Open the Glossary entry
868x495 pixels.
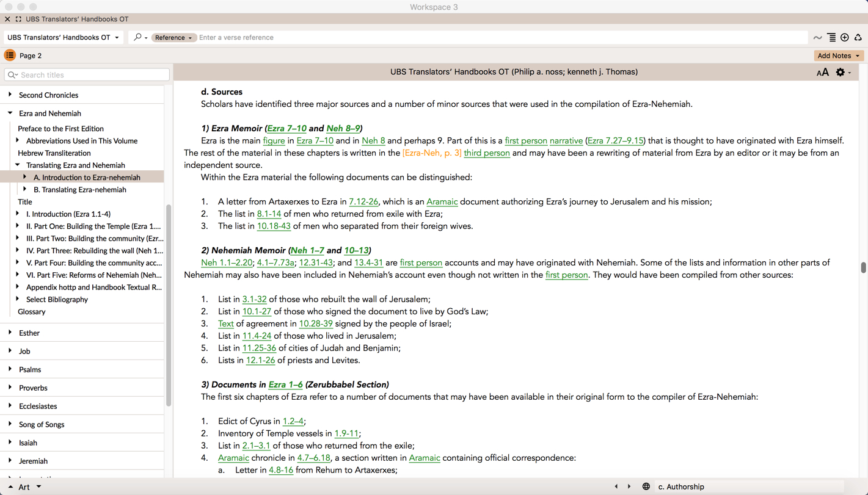(x=32, y=312)
